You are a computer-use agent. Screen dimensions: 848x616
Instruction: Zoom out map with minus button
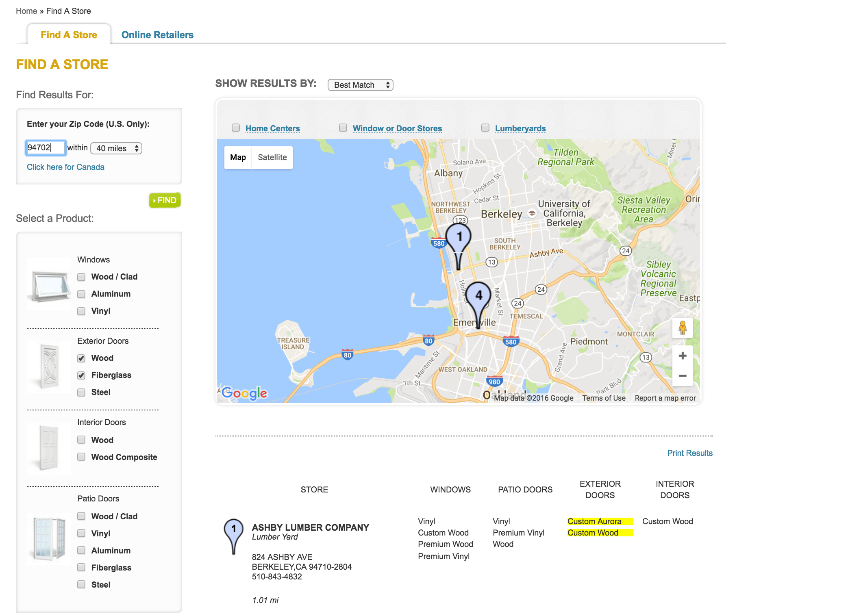(683, 376)
